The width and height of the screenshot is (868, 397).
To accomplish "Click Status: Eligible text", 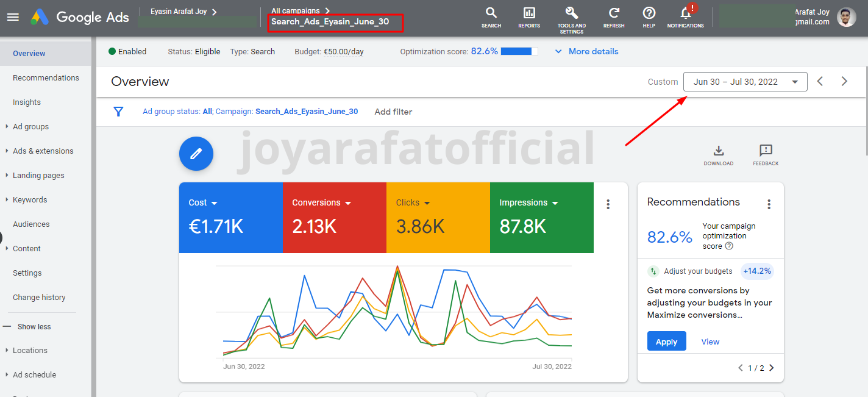I will [x=194, y=52].
